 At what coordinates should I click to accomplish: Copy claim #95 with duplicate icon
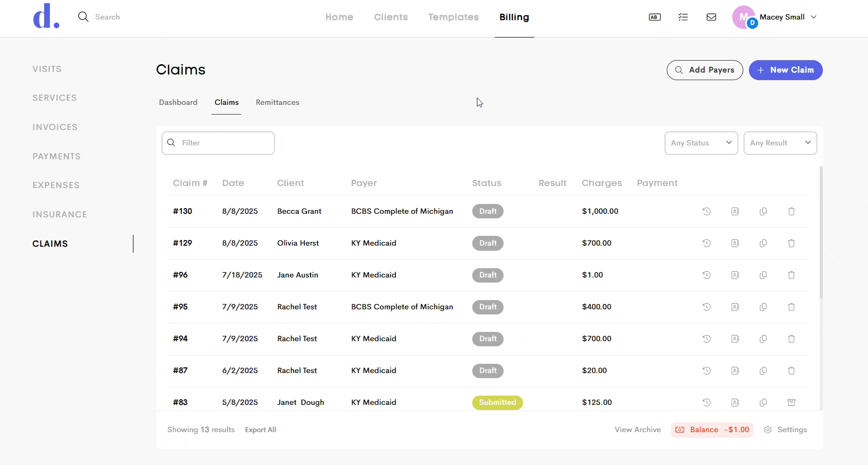click(x=763, y=307)
